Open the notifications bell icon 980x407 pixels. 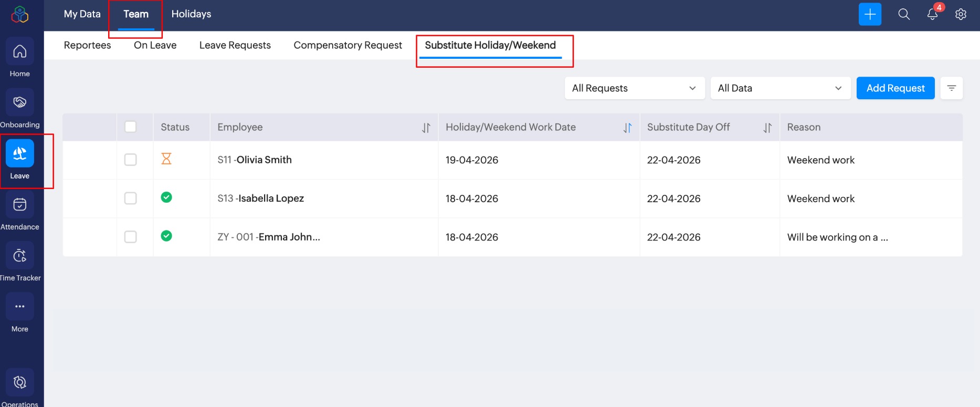(932, 14)
